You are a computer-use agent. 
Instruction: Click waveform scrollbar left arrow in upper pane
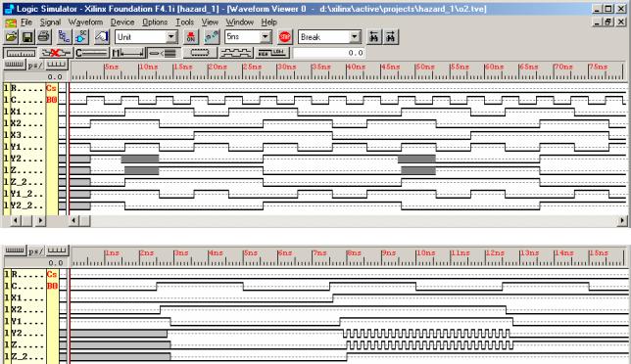click(x=74, y=220)
